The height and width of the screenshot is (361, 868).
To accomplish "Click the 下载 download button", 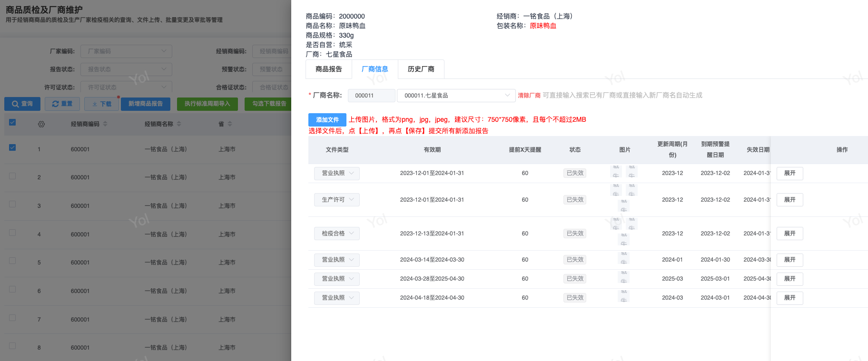I will click(x=101, y=104).
